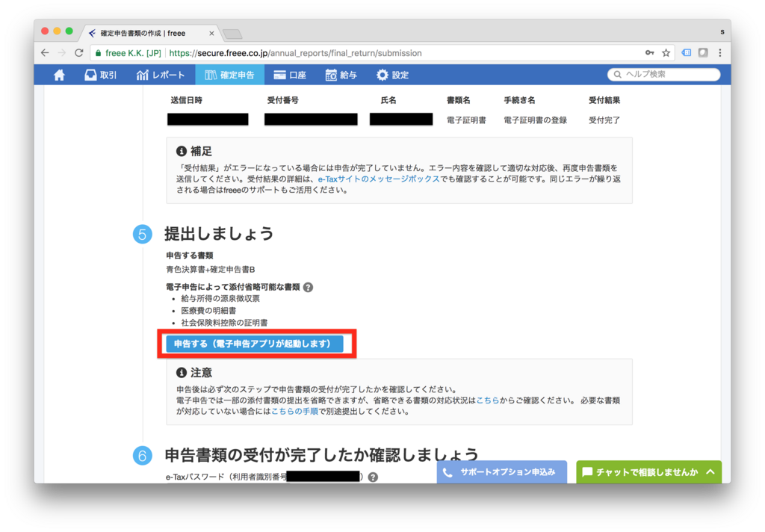The height and width of the screenshot is (532, 765).
Task: Click help icon beside e-Taxパスワード
Action: [x=373, y=477]
